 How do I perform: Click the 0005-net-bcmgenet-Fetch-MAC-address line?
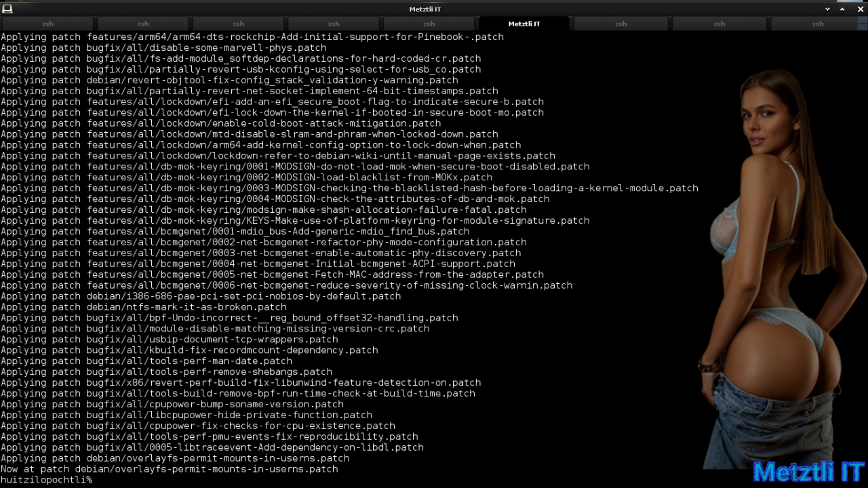point(272,274)
